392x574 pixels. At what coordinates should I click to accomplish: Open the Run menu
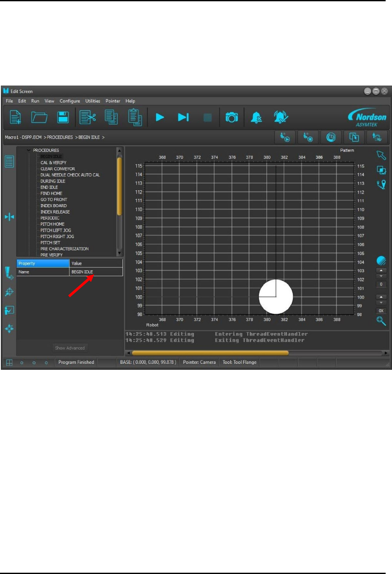[x=35, y=101]
